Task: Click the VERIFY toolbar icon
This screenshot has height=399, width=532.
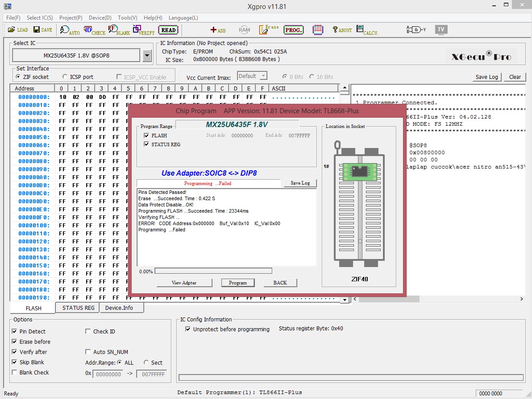Action: tap(144, 30)
